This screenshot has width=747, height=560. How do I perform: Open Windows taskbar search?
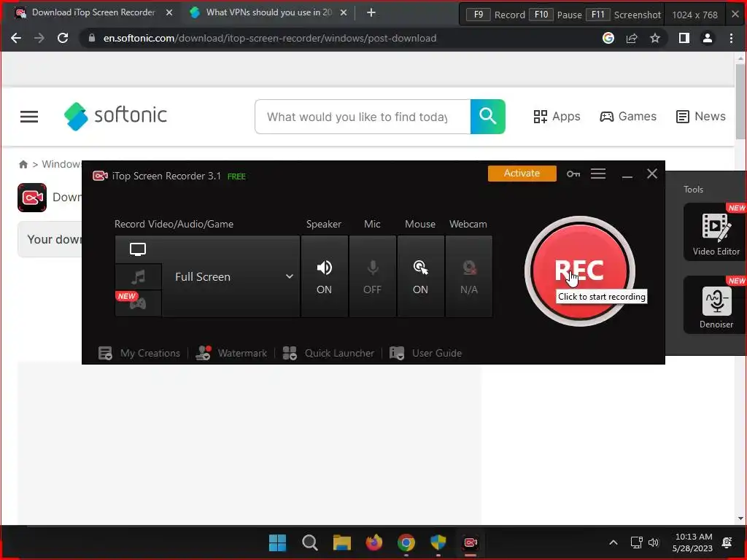click(x=309, y=542)
